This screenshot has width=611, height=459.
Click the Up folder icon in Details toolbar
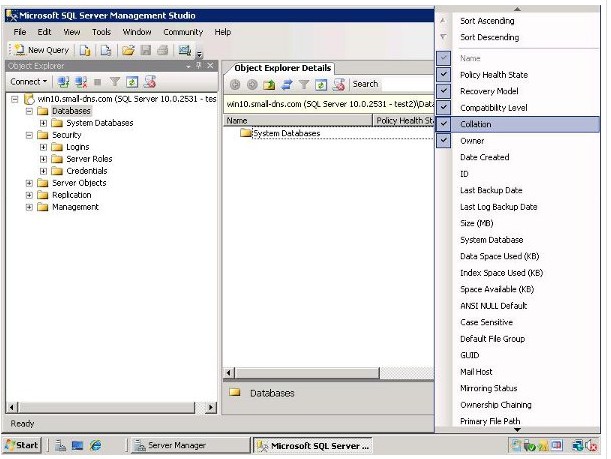click(x=269, y=84)
